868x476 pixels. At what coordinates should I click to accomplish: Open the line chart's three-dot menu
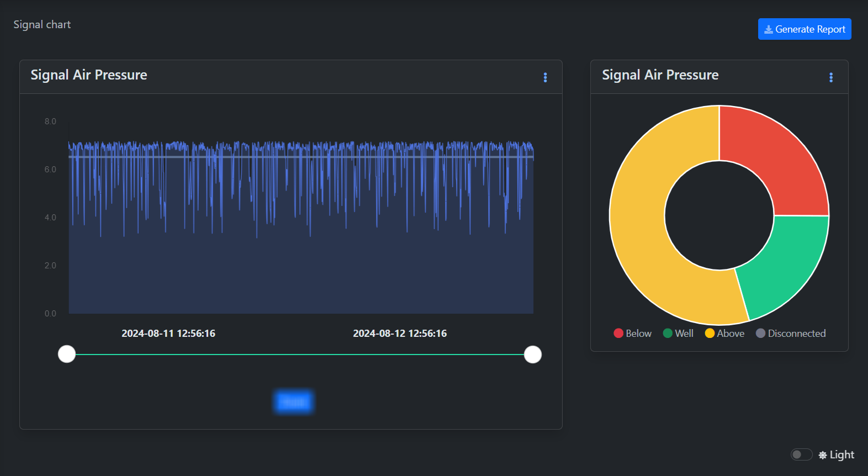(545, 77)
